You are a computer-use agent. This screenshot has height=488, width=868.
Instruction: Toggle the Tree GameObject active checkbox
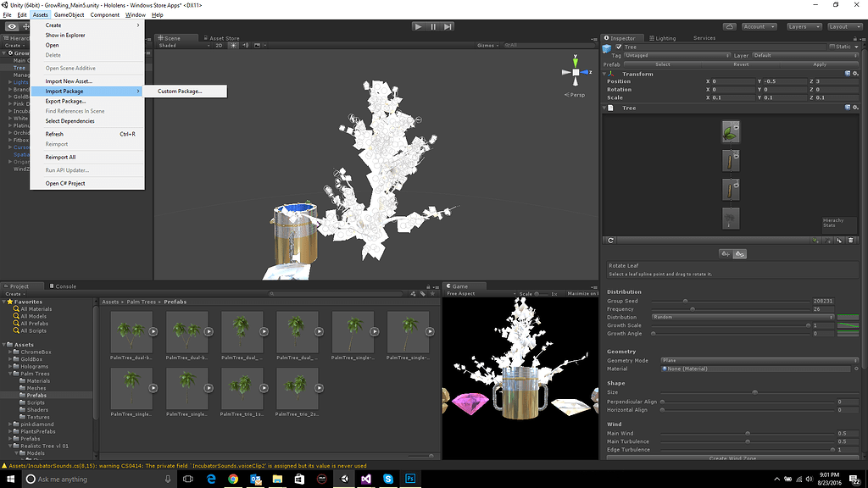(619, 47)
